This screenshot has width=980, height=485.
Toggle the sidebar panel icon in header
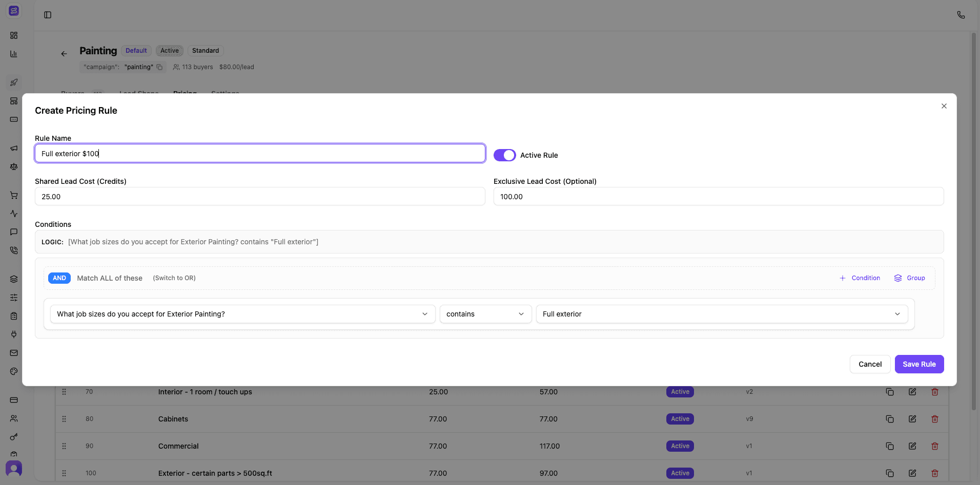pyautogui.click(x=48, y=15)
